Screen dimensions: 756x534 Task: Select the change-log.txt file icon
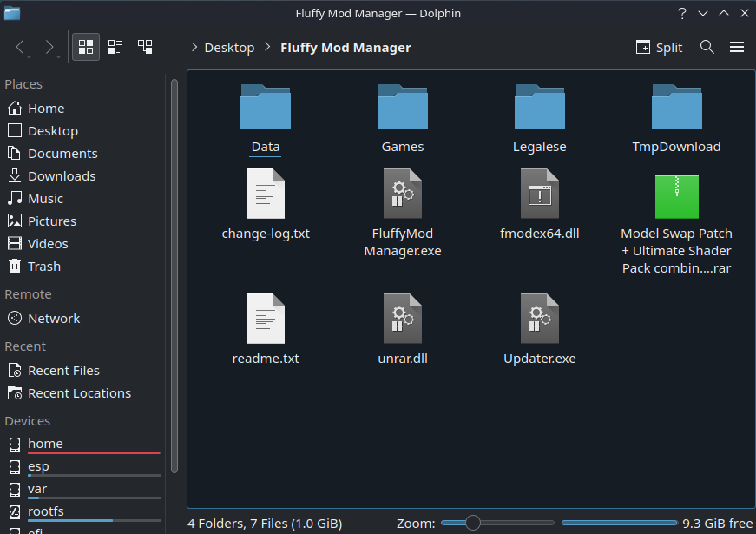(x=266, y=194)
